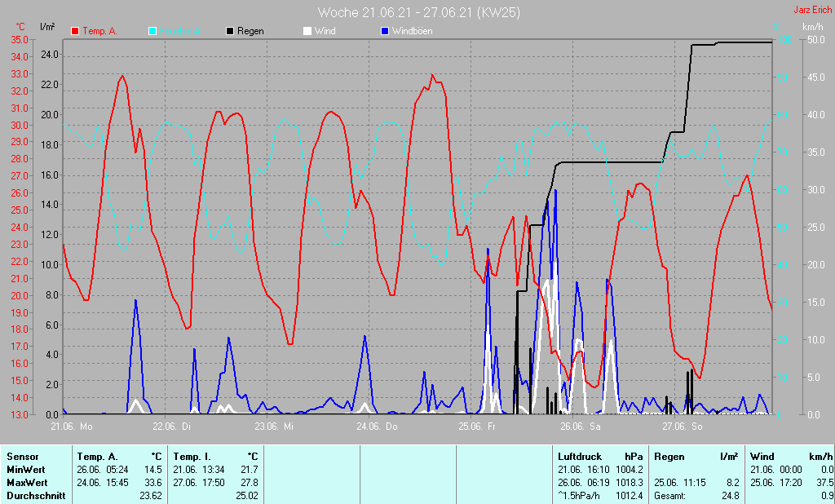Click the timestamp '27.06. 17:50'
The image size is (835, 504).
tap(199, 482)
